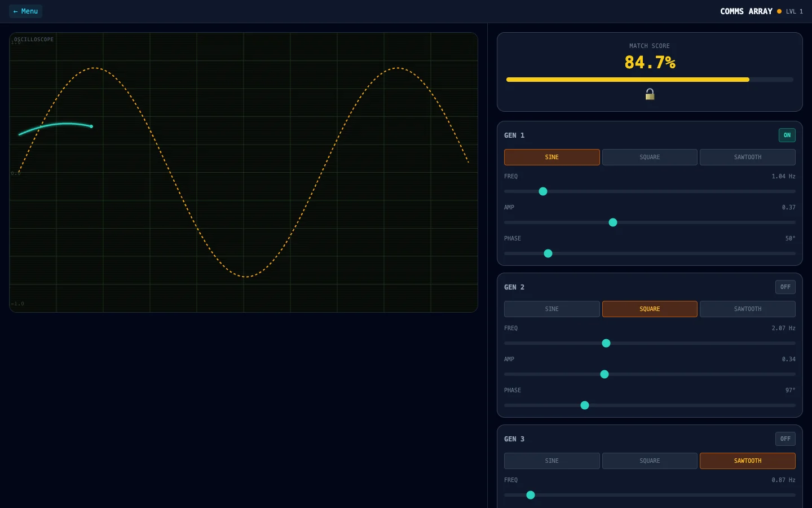The height and width of the screenshot is (508, 812).
Task: Select SAWTOOTH waveform for GEN 2
Action: click(748, 309)
